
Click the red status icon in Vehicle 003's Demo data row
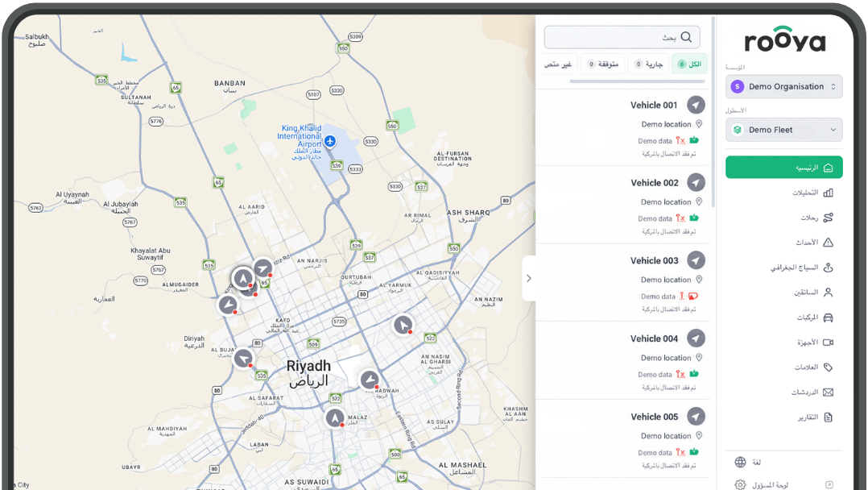[693, 296]
